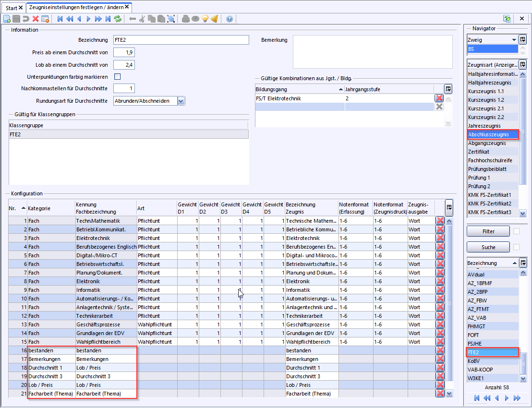
Task: Remove FS/T Elektrotechnik combination with red X
Action: [439, 98]
